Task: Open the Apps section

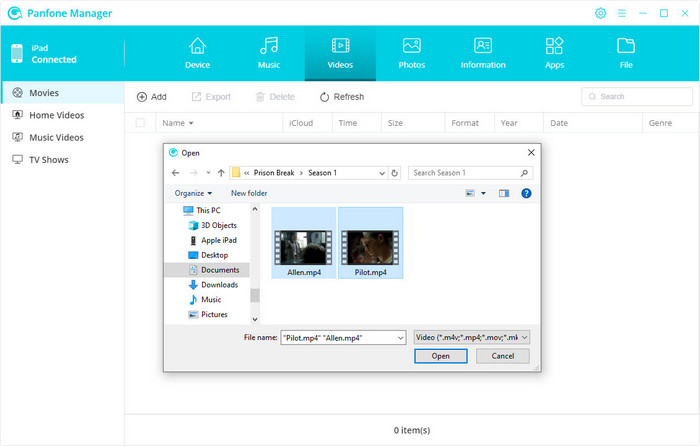Action: 554,53
